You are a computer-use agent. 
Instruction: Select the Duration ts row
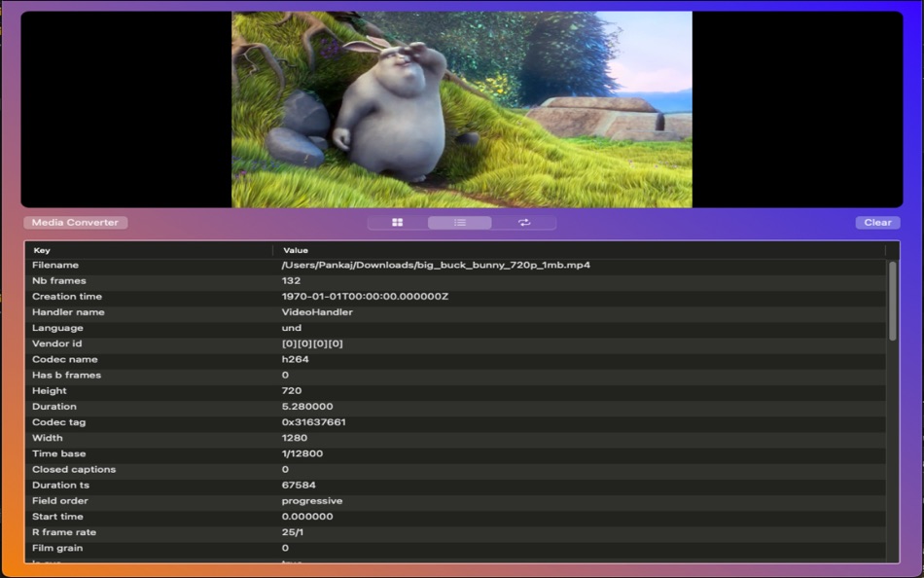(x=455, y=486)
